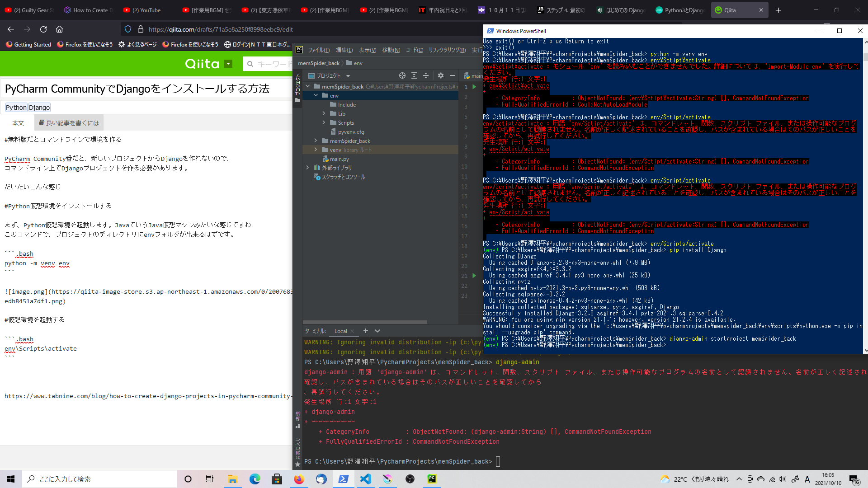
Task: Open project panel settings gear
Action: point(440,75)
